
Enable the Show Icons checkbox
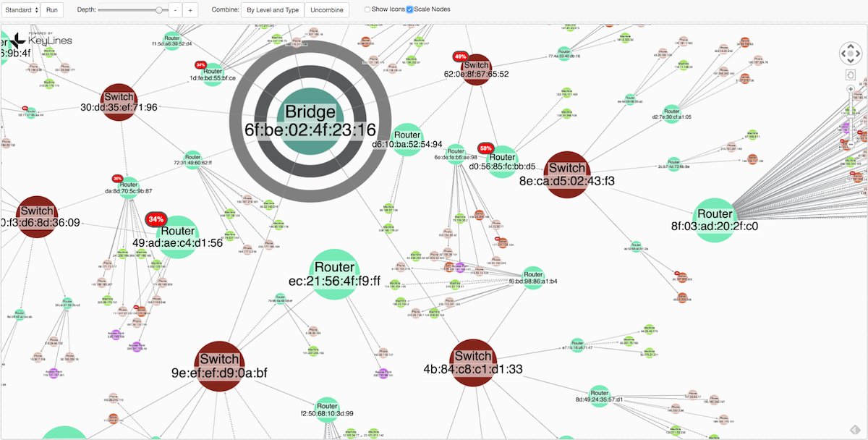tap(367, 9)
